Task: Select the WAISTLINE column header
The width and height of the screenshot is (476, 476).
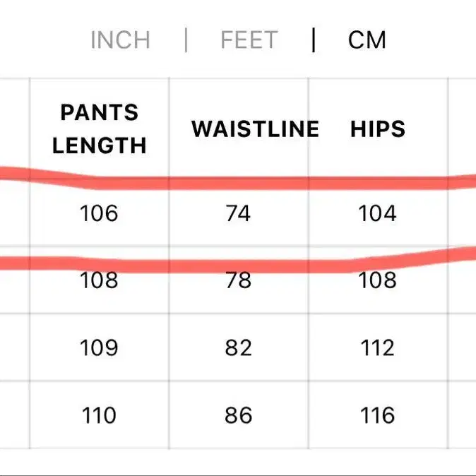Action: [255, 129]
